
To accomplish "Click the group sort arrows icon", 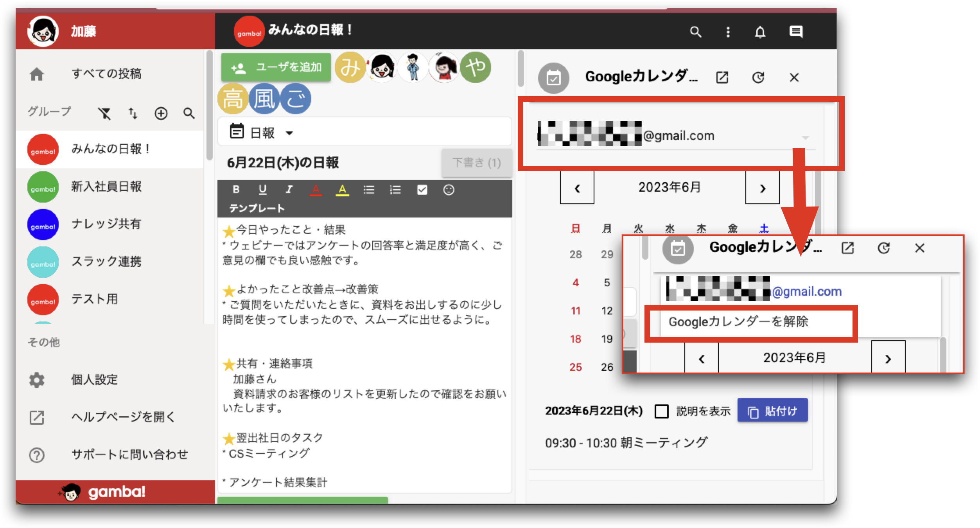I will [133, 113].
